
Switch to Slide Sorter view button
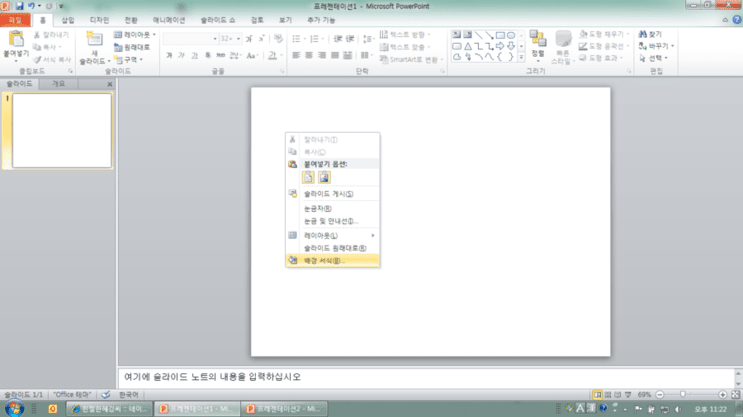(x=607, y=394)
